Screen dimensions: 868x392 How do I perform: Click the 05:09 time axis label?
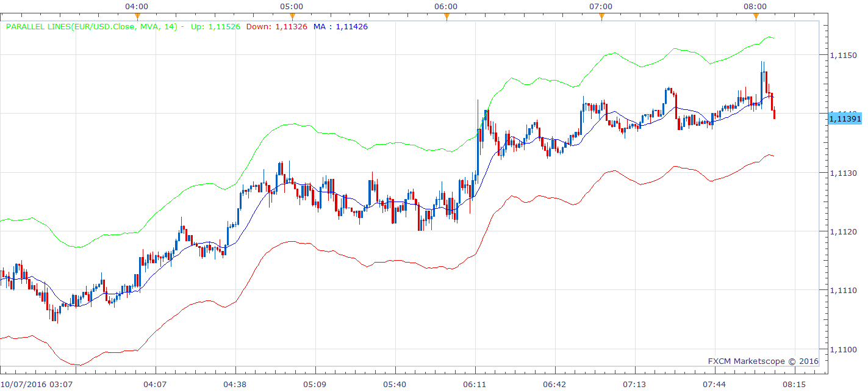315,385
